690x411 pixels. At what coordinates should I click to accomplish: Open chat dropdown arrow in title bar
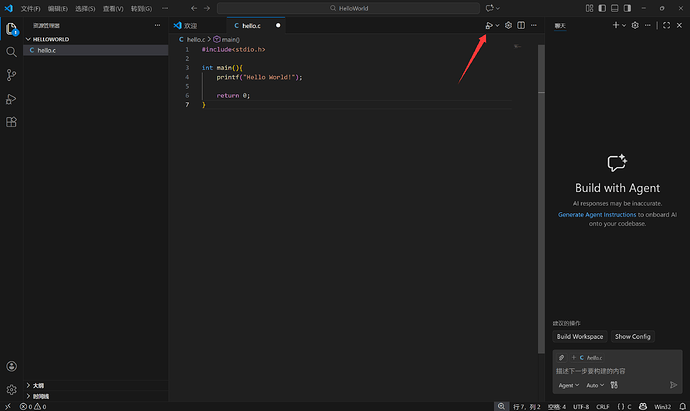(498, 8)
